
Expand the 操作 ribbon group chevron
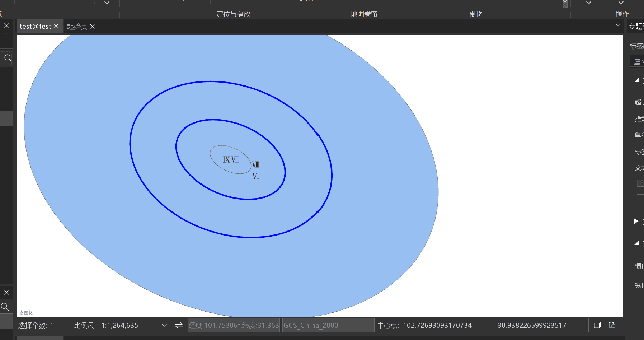[x=621, y=3]
